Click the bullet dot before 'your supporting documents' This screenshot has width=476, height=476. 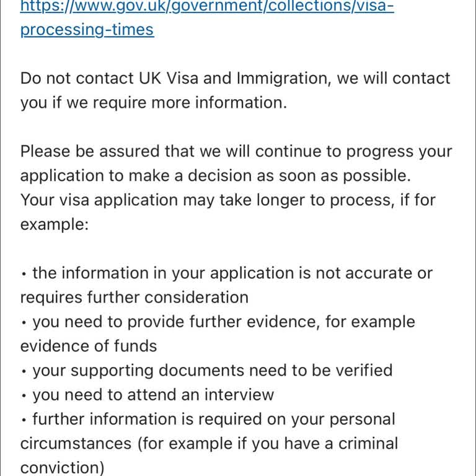(24, 372)
